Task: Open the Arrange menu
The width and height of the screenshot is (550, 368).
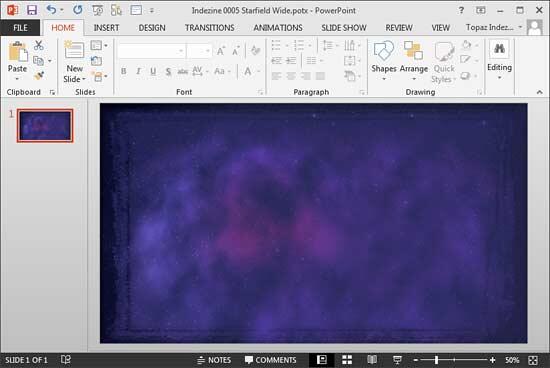Action: pyautogui.click(x=414, y=60)
